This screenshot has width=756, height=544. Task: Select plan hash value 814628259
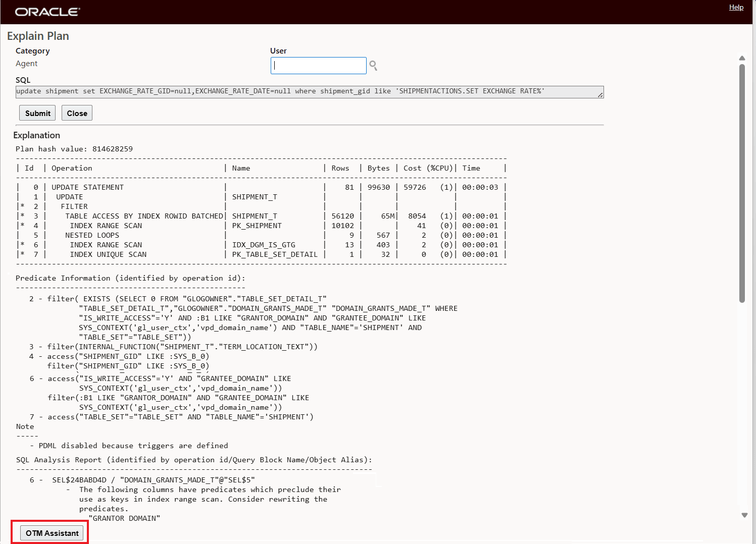(113, 149)
